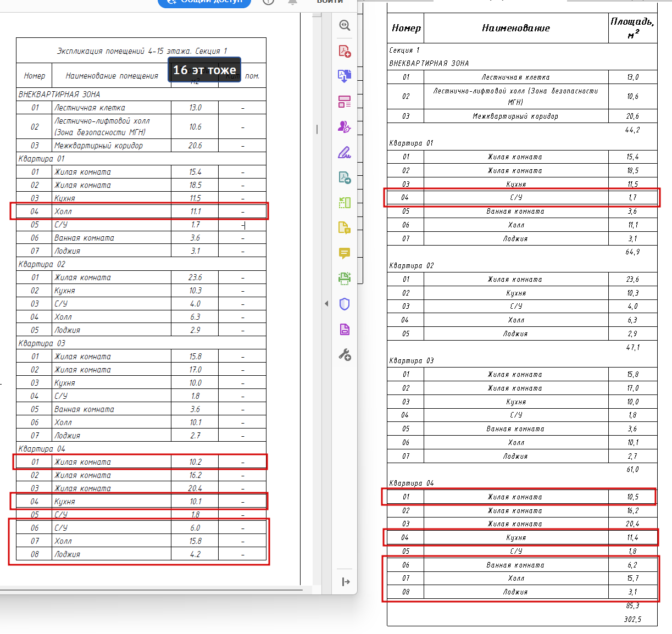Open the Organize Pages tool
This screenshot has width=672, height=634.
tap(345, 203)
